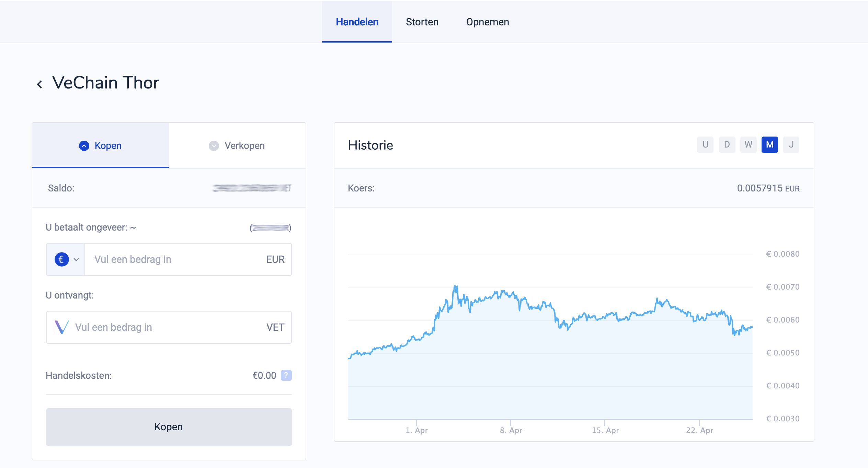Click the 15. Apr axis label

coord(605,430)
